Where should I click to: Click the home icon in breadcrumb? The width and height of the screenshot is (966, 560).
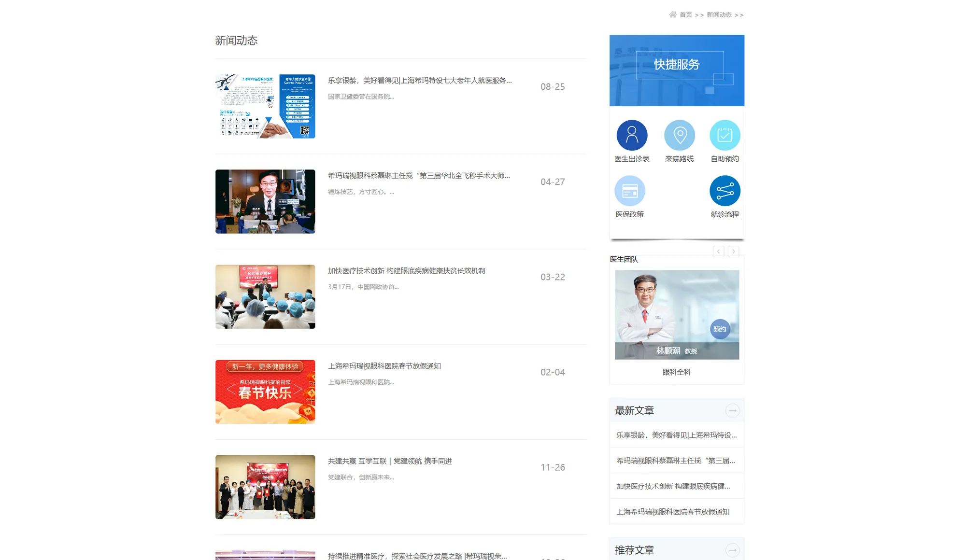(x=672, y=14)
